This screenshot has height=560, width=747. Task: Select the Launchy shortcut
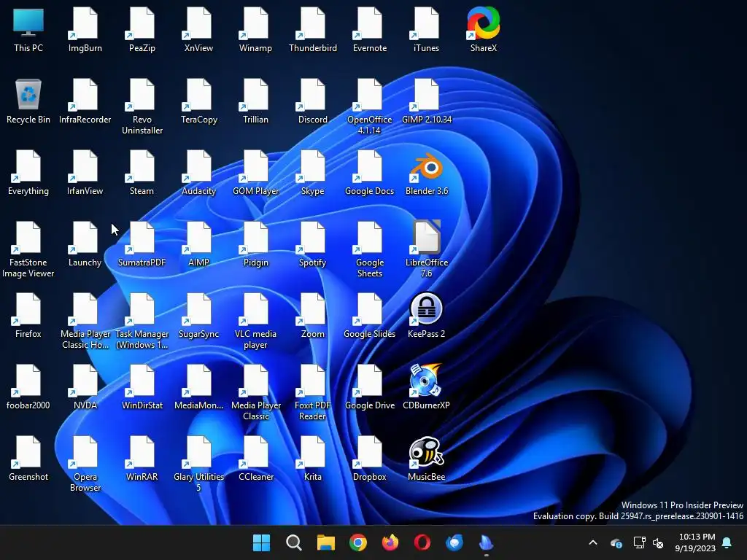point(85,244)
